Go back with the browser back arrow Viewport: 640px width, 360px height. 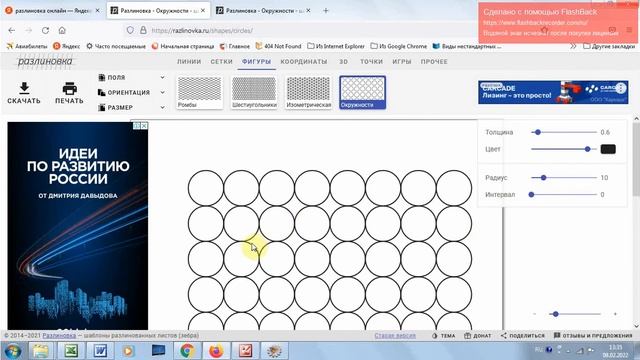pos(11,30)
